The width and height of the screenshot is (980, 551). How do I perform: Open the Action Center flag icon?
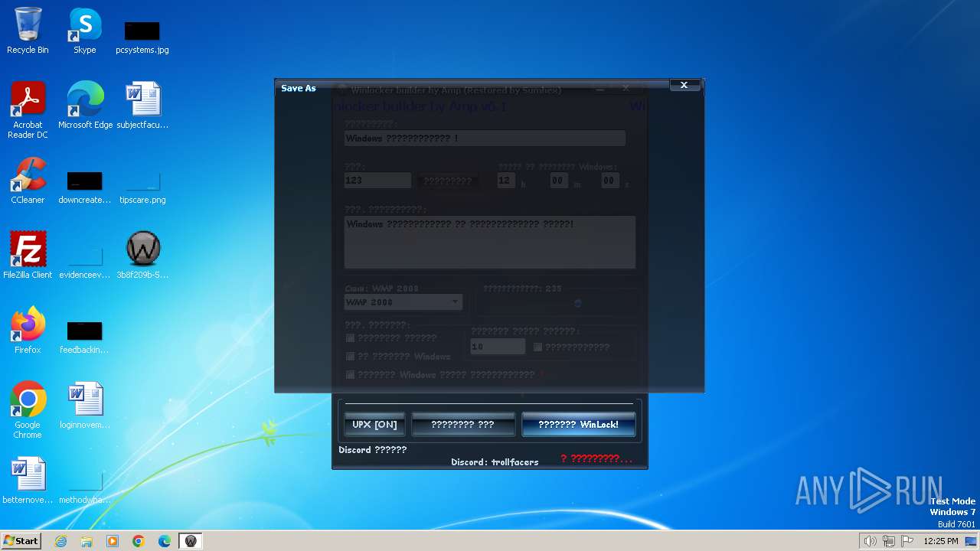coord(908,541)
